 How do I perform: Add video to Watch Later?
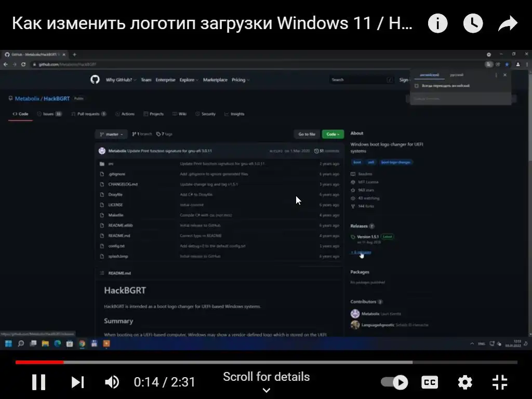tap(473, 23)
